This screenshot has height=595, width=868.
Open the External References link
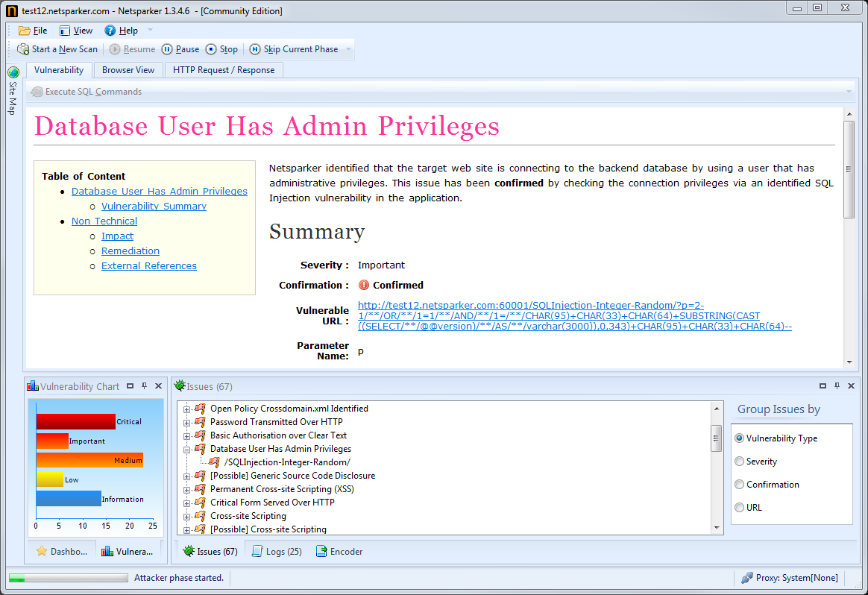(x=149, y=265)
